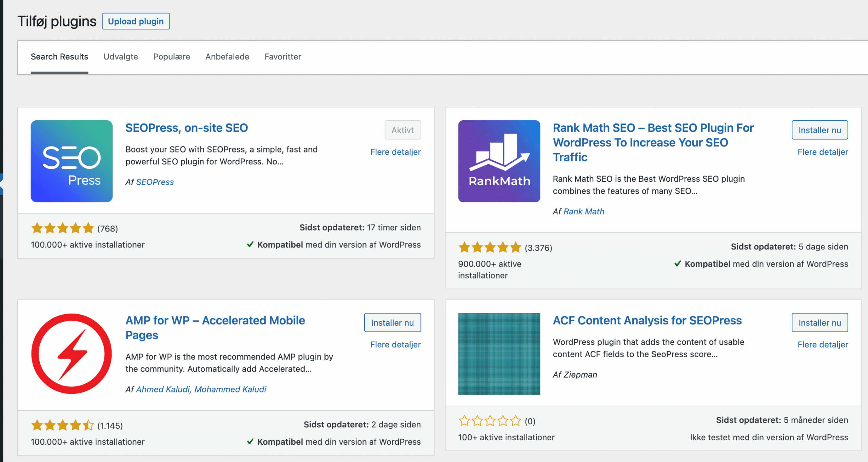Click the SEOPress star rating (768)
This screenshot has width=868, height=462.
tap(62, 228)
